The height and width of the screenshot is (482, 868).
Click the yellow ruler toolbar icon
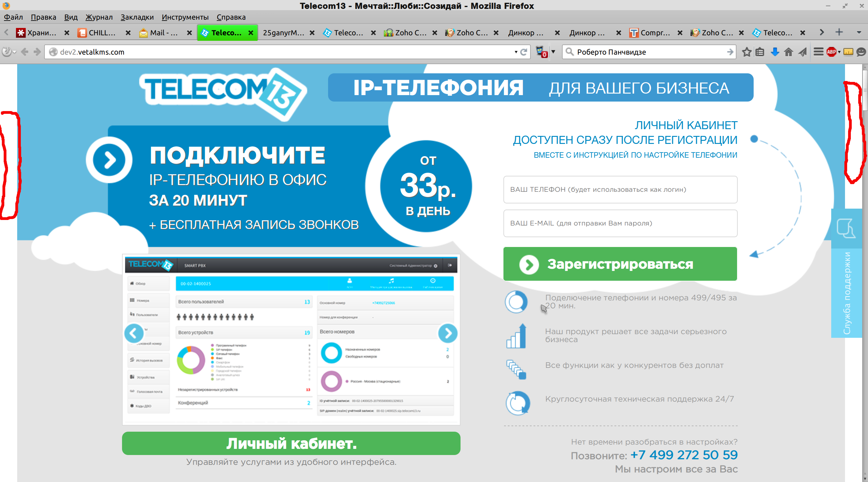pos(848,52)
